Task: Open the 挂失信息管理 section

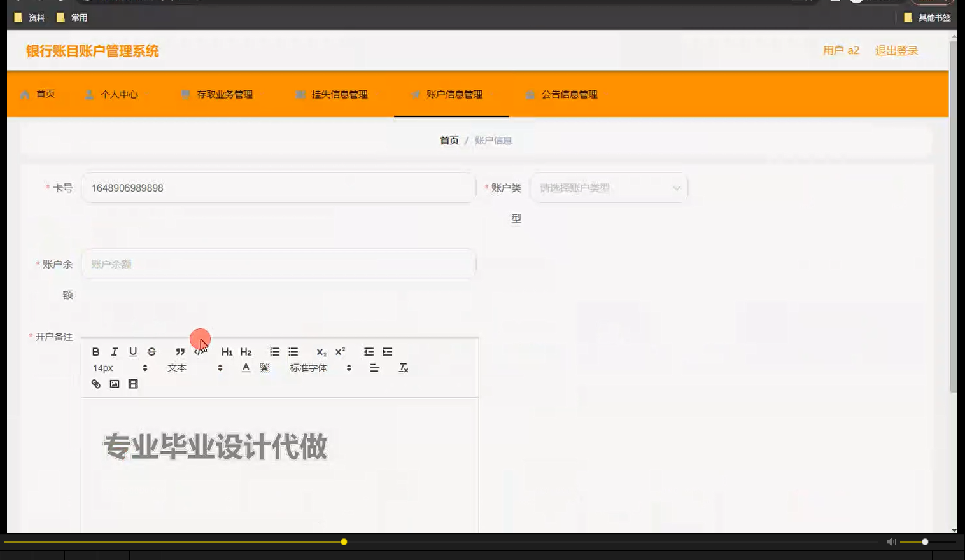Action: pyautogui.click(x=339, y=94)
